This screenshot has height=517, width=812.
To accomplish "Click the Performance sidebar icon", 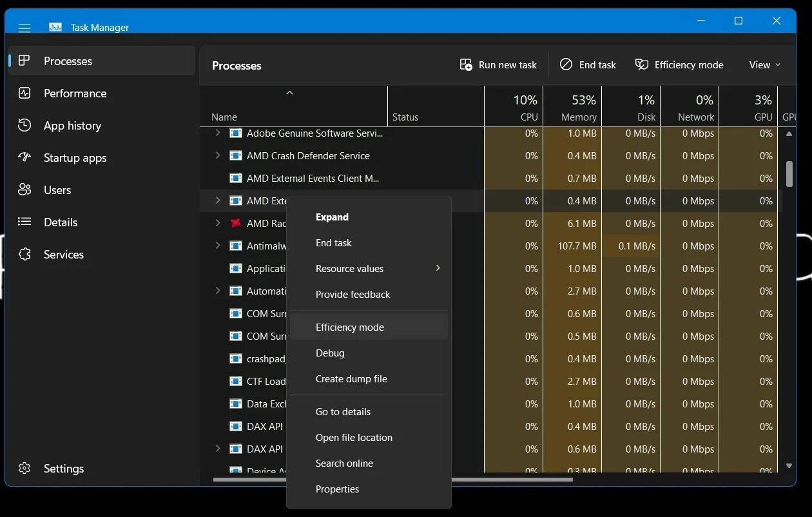I will click(24, 93).
